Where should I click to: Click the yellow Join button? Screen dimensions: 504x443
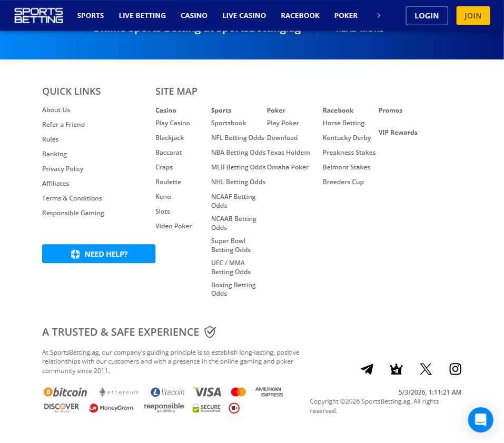tap(473, 15)
